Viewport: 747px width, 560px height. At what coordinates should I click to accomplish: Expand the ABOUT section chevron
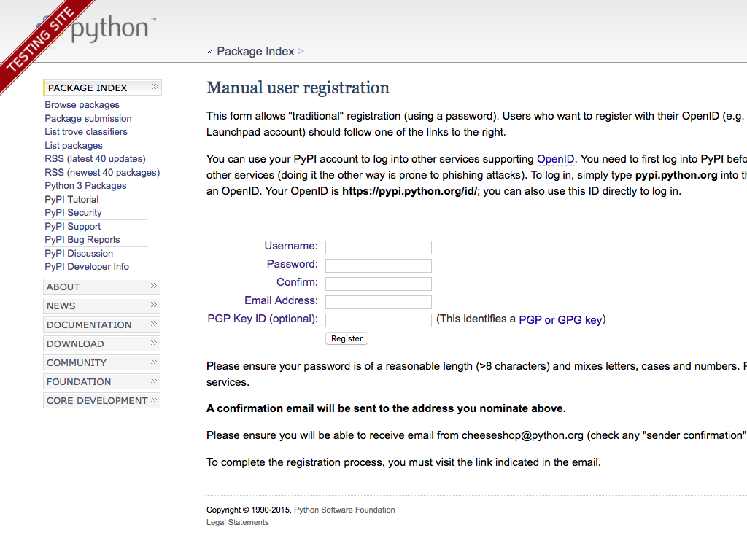154,286
